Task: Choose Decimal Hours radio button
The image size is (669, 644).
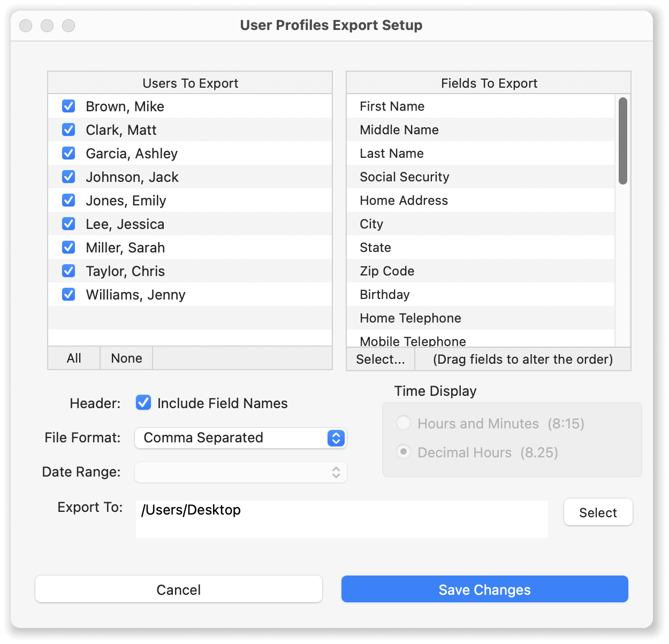Action: (x=404, y=451)
